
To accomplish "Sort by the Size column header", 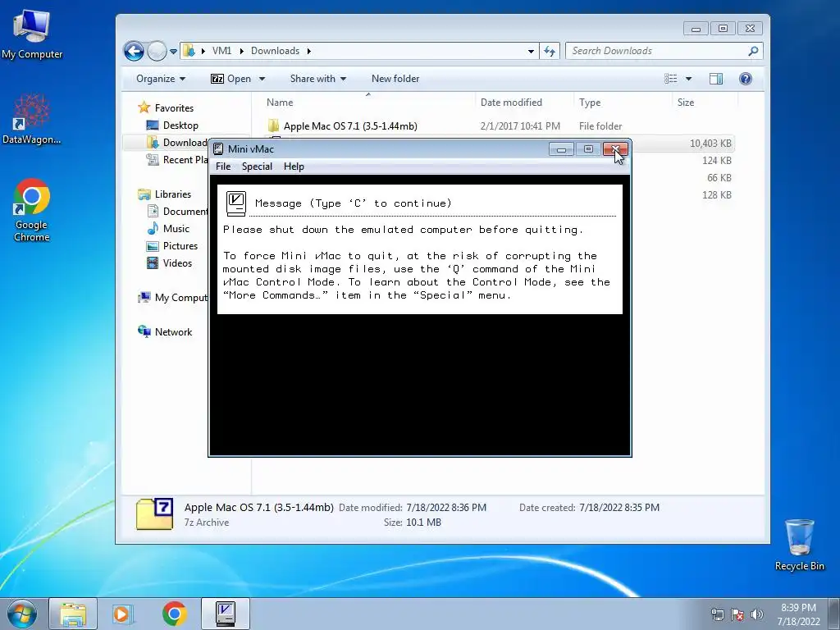I will point(705,103).
